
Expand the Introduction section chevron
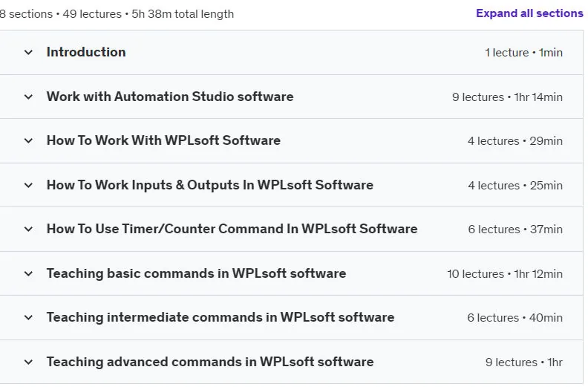tap(28, 52)
